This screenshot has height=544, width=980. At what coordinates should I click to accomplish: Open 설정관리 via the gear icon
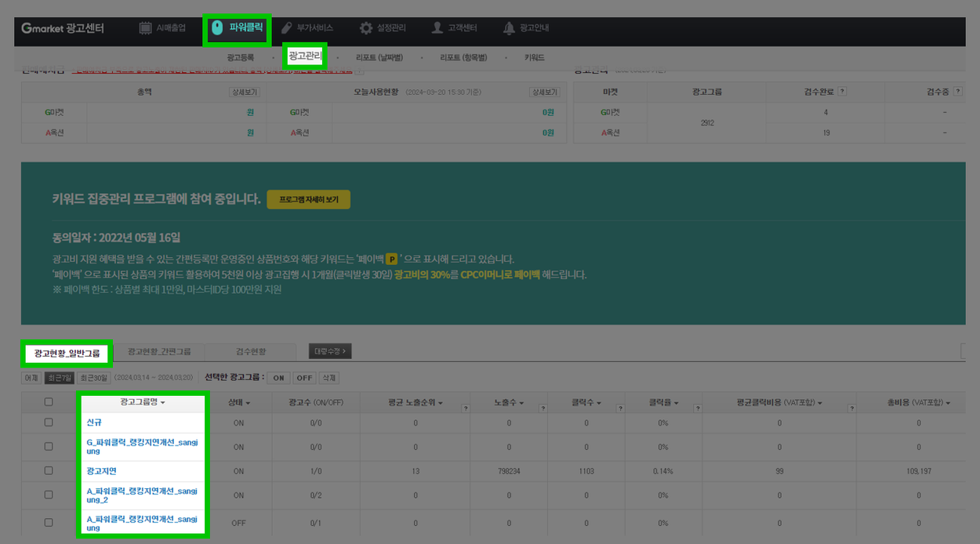coord(366,28)
